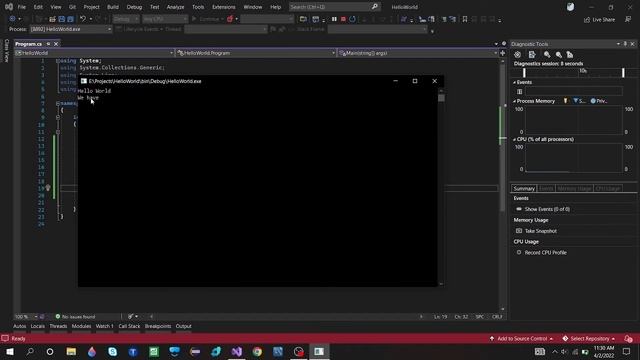The image size is (640, 360).
Task: Zoom out on the diagnostics timeline
Action: point(558,55)
